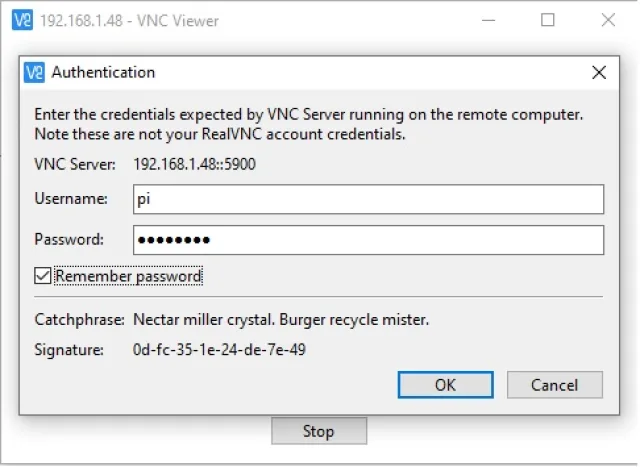
Task: Maximize the VNC Viewer window
Action: (548, 20)
